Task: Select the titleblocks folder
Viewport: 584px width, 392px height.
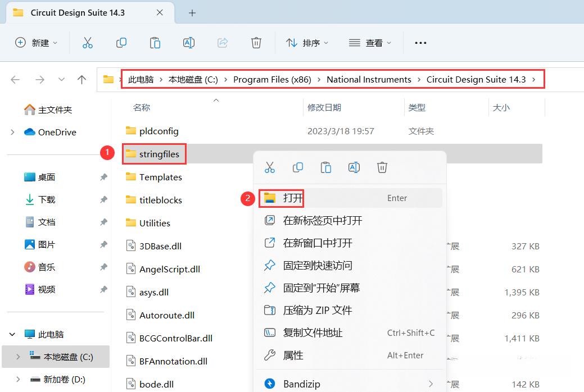Action: (x=154, y=200)
